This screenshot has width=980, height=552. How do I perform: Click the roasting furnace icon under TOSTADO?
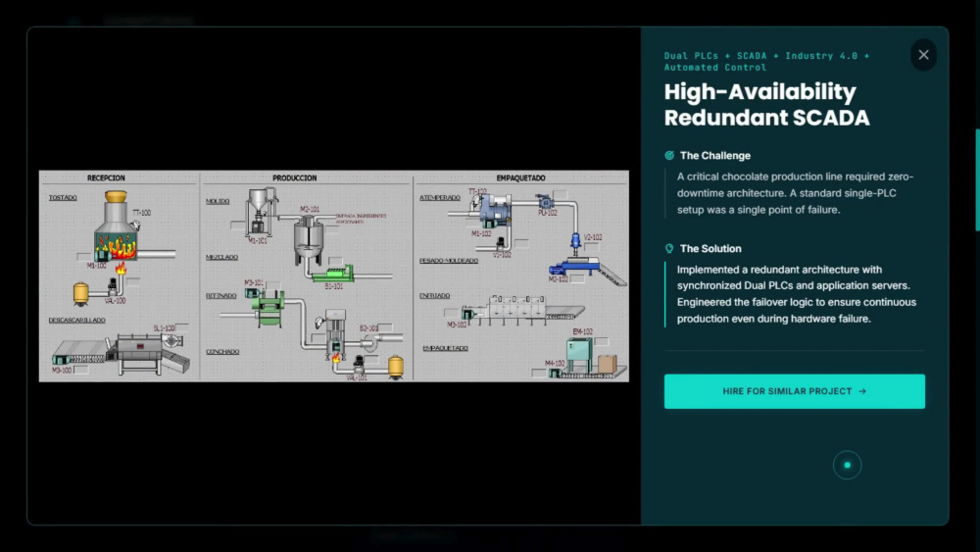point(117,227)
